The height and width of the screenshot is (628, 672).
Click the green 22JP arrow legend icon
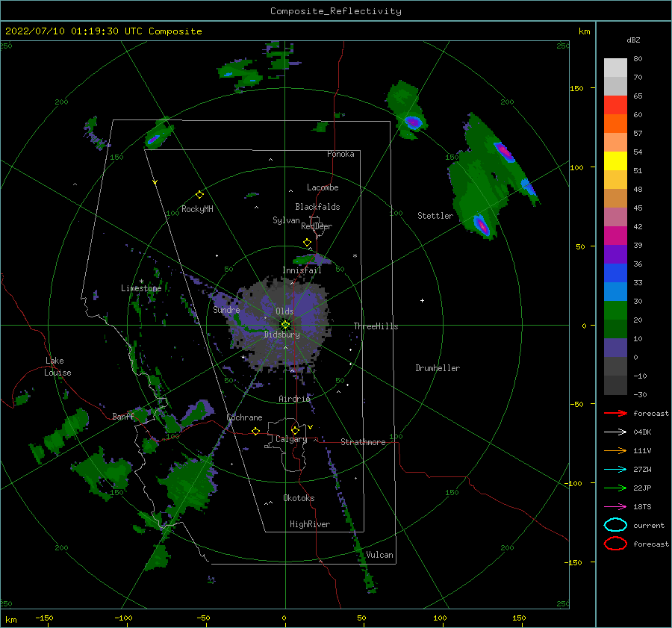615,488
